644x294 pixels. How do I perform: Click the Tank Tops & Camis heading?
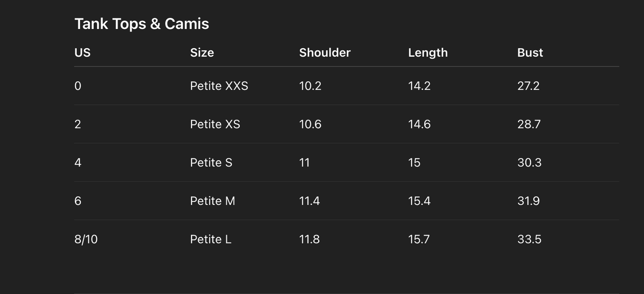(x=142, y=24)
